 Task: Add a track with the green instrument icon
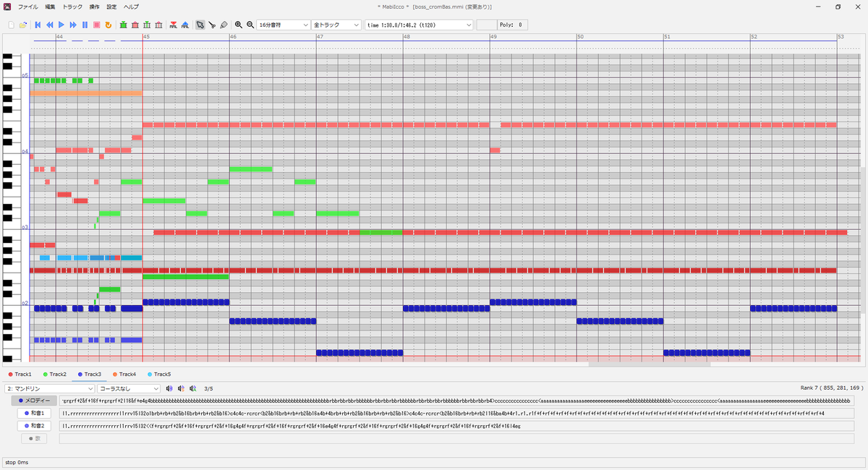[x=123, y=25]
